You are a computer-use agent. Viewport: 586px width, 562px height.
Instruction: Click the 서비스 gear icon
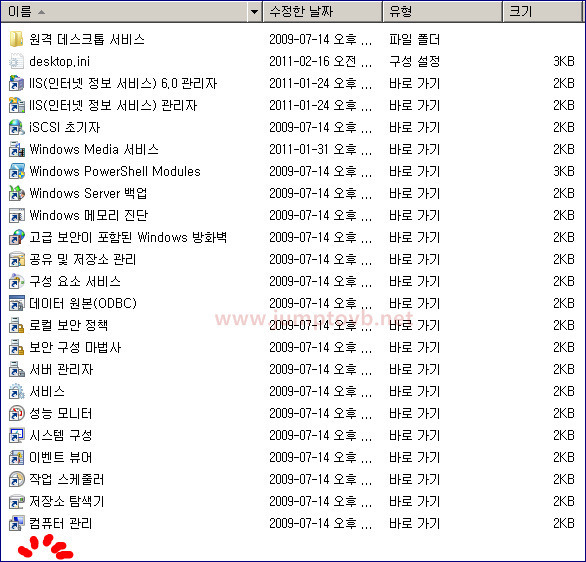pos(16,392)
